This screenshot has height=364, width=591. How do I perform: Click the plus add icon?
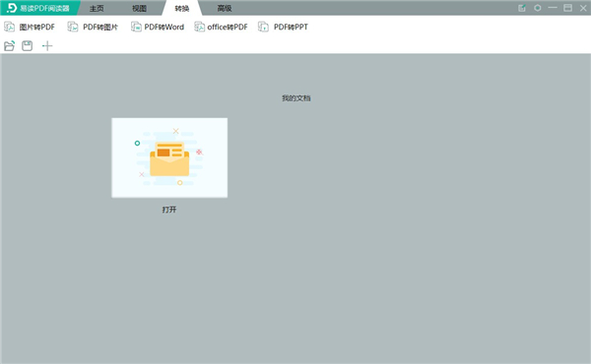[x=47, y=46]
